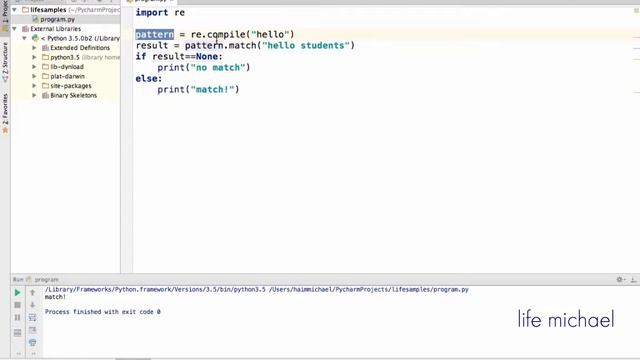Click the Python interpreter icon in tree
This screenshot has width=640, height=360.
(36, 38)
